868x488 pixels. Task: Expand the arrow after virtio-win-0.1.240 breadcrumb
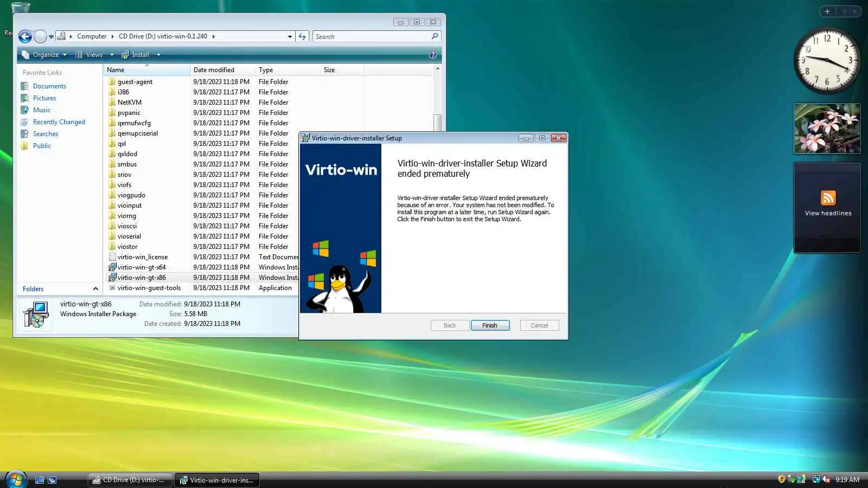click(214, 36)
